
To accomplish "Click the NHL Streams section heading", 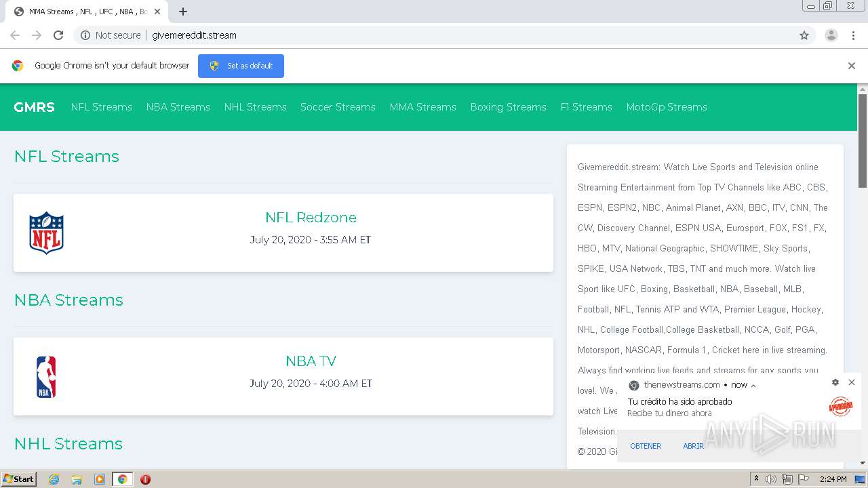I will point(68,444).
